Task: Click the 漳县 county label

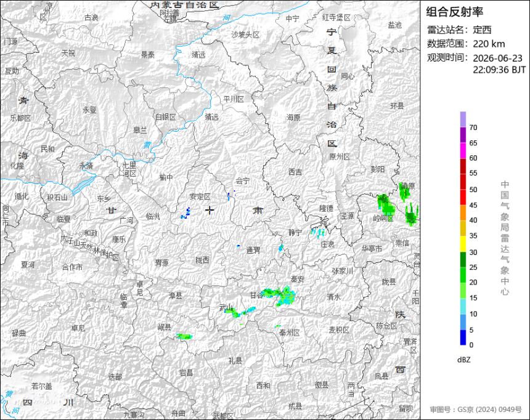Action: tap(176, 296)
